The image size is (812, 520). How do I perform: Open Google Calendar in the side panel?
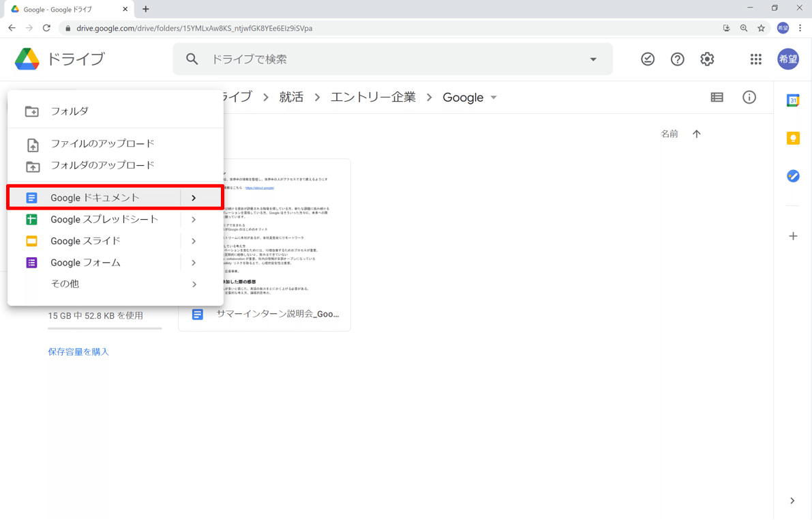coord(793,100)
